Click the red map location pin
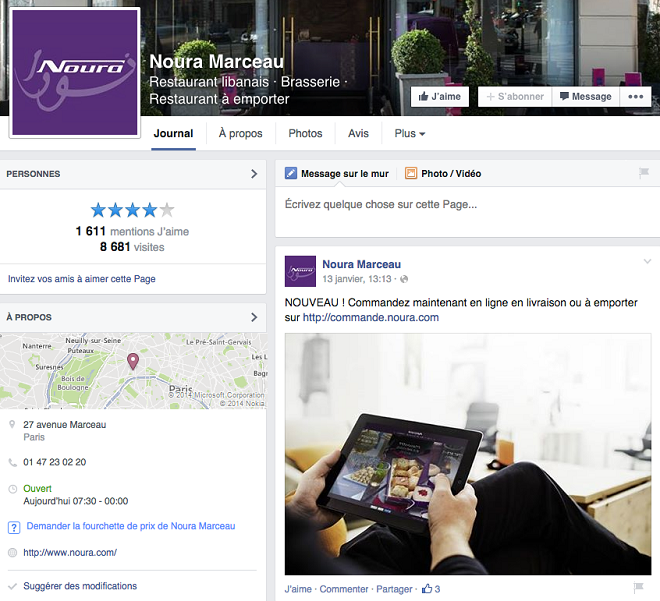This screenshot has height=601, width=660. pos(133,361)
